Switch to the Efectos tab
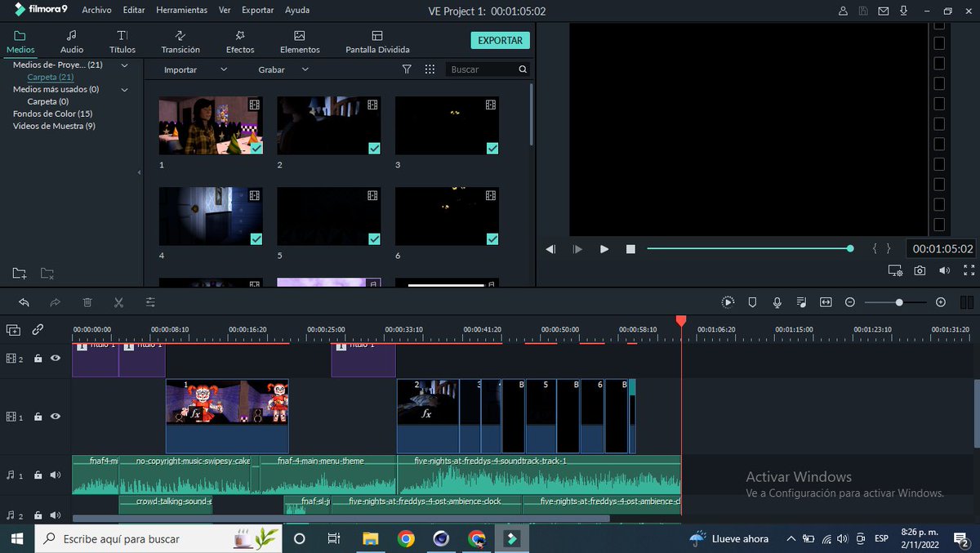This screenshot has width=980, height=553. tap(240, 42)
